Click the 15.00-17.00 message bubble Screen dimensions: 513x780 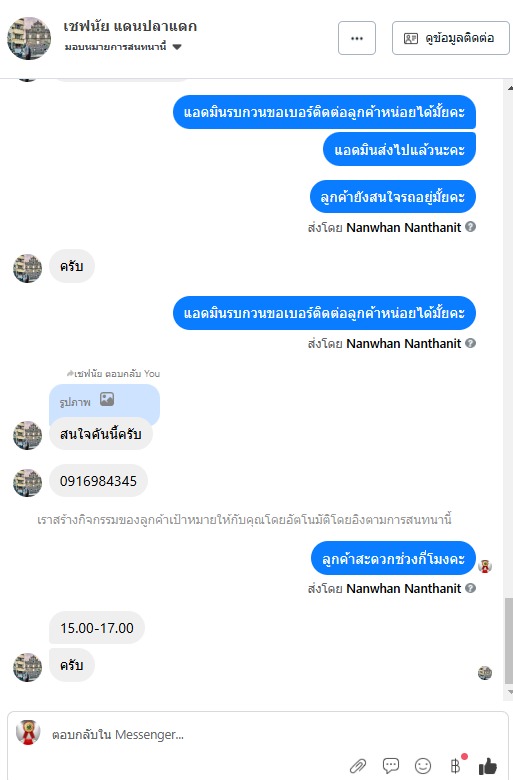(x=97, y=628)
